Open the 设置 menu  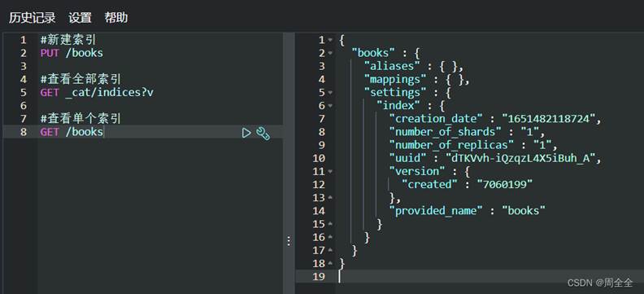[x=80, y=18]
